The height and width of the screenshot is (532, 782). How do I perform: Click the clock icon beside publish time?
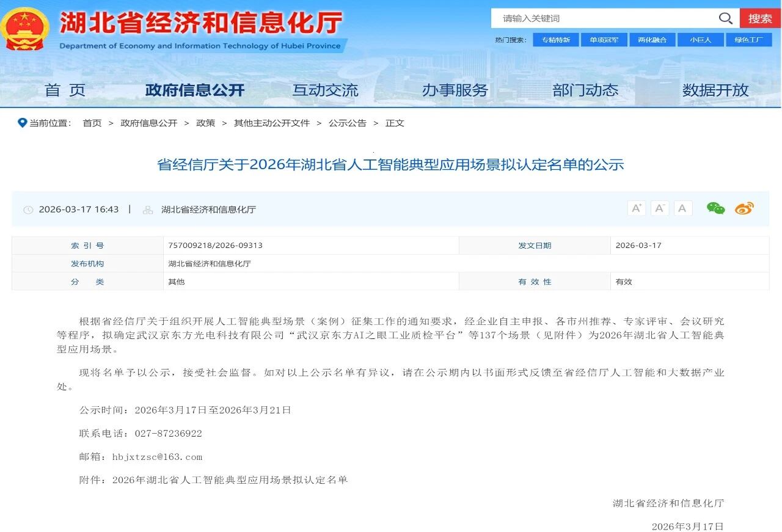28,210
